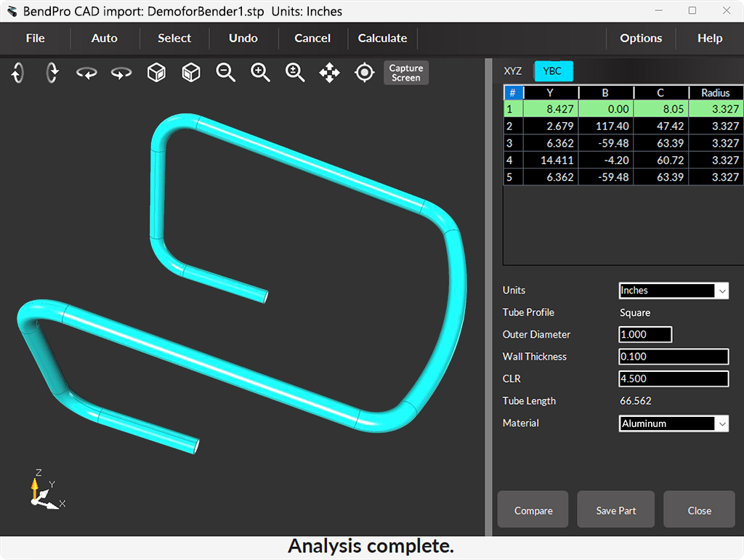Click Y value 8.427 in row 1
The height and width of the screenshot is (560, 744).
tap(551, 109)
